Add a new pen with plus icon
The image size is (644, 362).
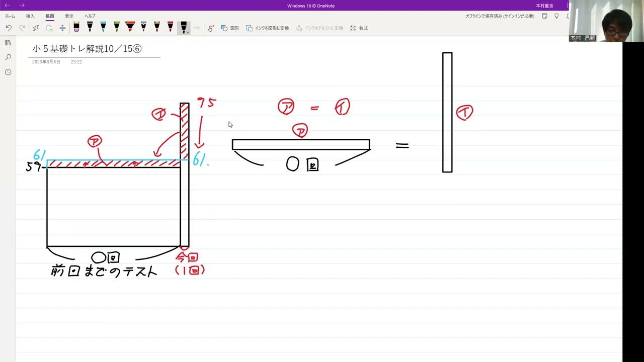[197, 28]
